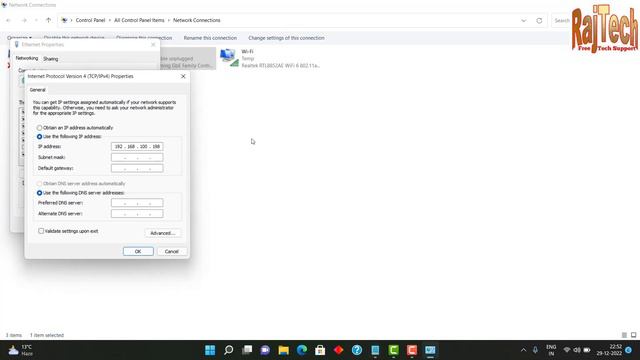Select Use the following IP address
This screenshot has height=360, width=640.
[69, 137]
